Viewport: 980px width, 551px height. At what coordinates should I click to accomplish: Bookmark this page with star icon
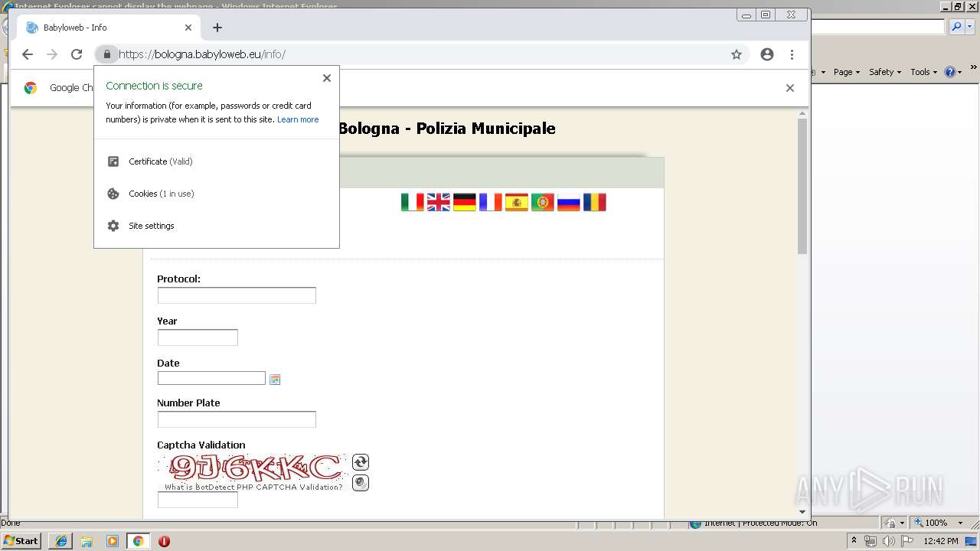coord(737,54)
